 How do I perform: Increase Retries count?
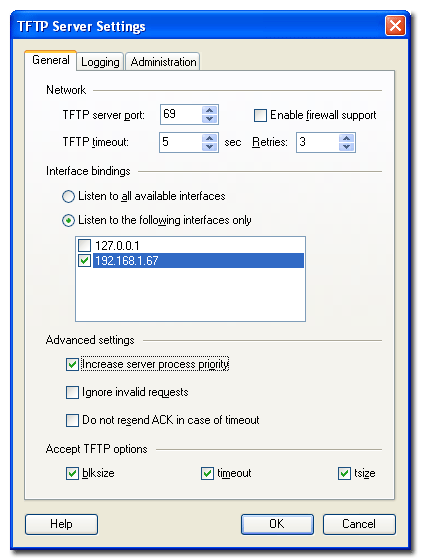point(346,138)
